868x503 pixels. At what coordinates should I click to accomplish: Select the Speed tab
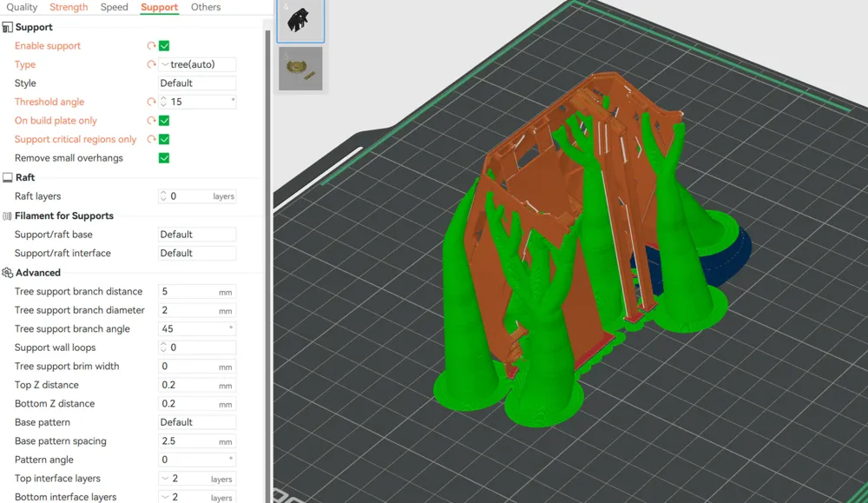coord(114,7)
